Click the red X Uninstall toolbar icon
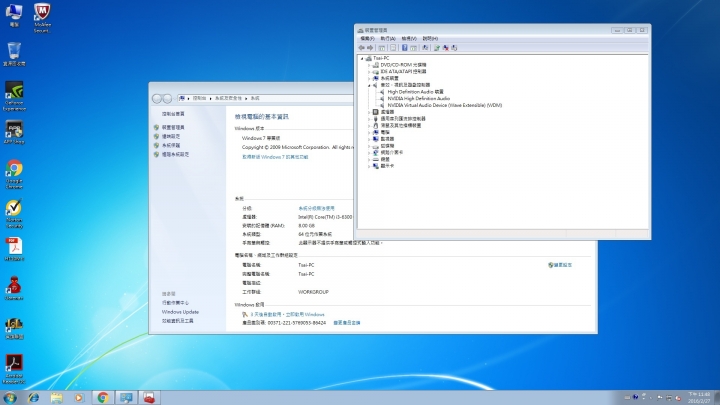Screen dimensions: 720x405 click(x=445, y=48)
